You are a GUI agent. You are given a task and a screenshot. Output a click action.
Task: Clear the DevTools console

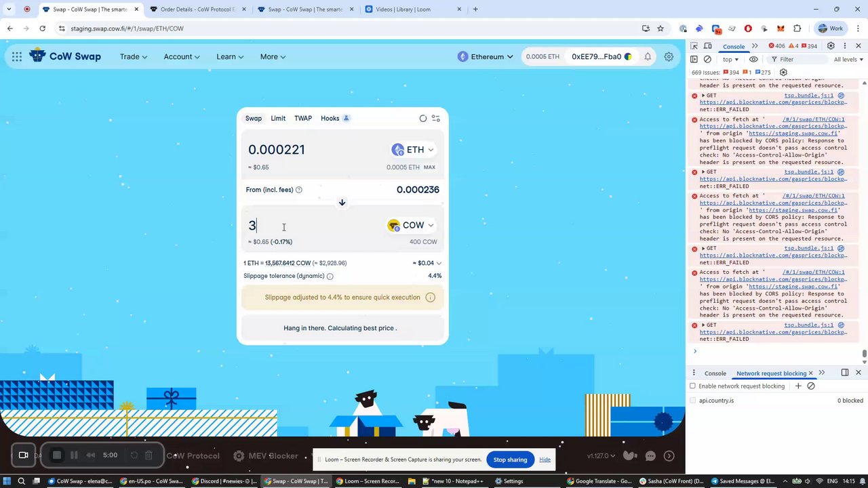(x=707, y=60)
